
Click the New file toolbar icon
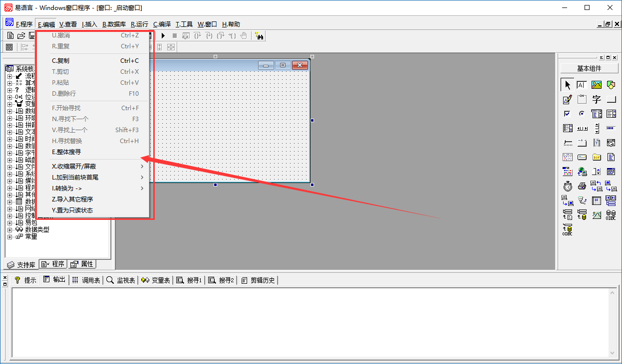pyautogui.click(x=10, y=36)
